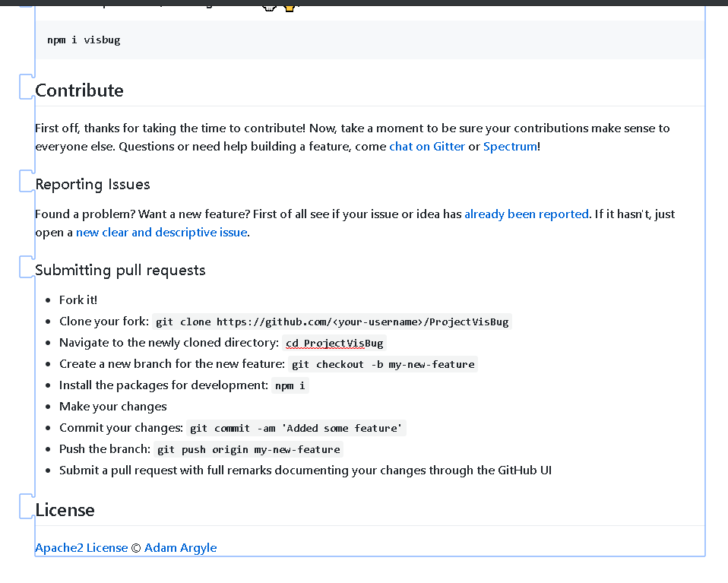Click "Create a new branch" step text
The image size is (728, 583).
pos(172,364)
